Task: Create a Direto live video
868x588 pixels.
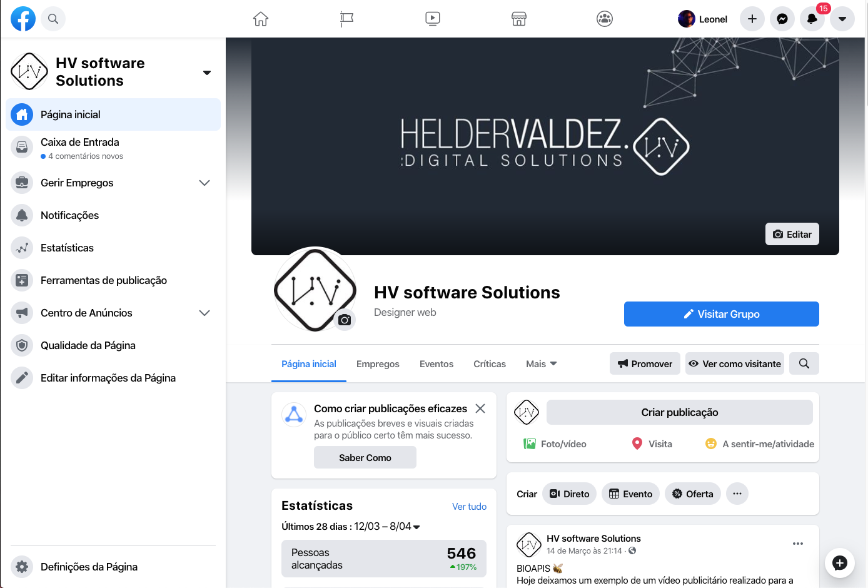Action: point(570,494)
